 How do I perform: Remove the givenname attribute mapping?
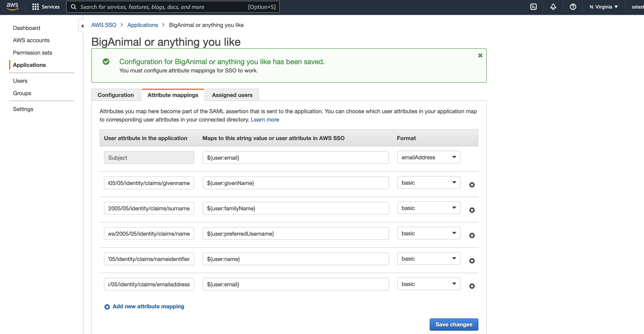[472, 185]
